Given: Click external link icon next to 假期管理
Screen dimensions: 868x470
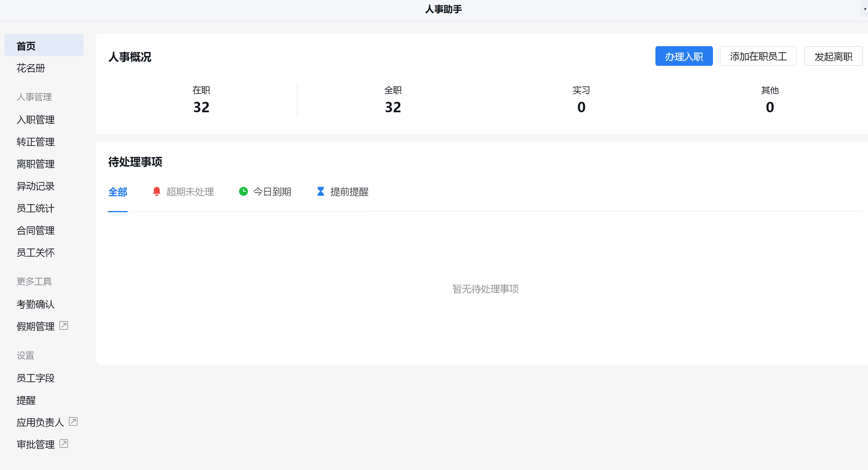Looking at the screenshot, I should click(64, 325).
